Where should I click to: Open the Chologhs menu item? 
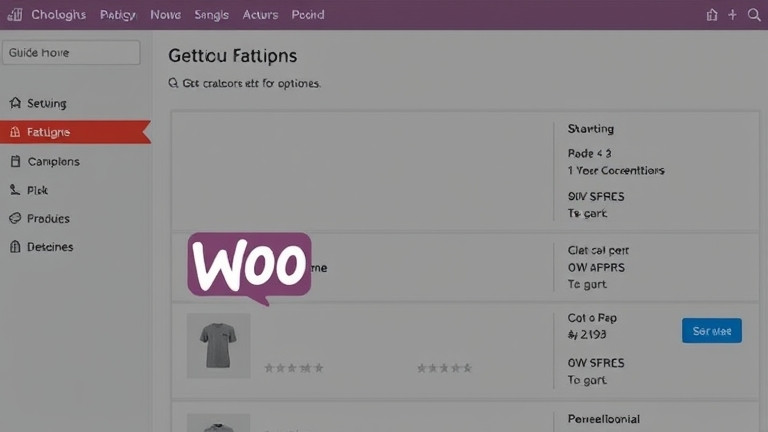58,15
